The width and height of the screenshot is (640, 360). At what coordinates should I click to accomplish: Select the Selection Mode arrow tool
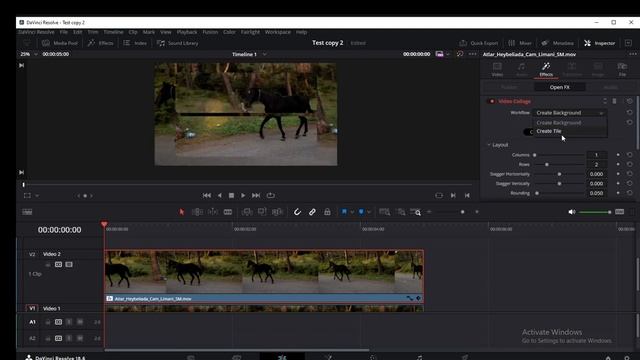coord(182,212)
